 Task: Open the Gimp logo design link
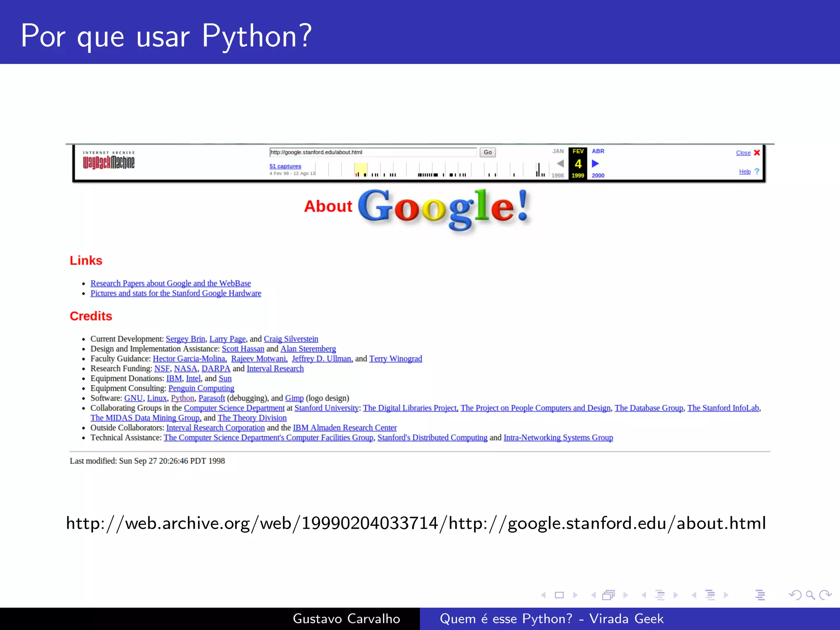[x=294, y=398]
